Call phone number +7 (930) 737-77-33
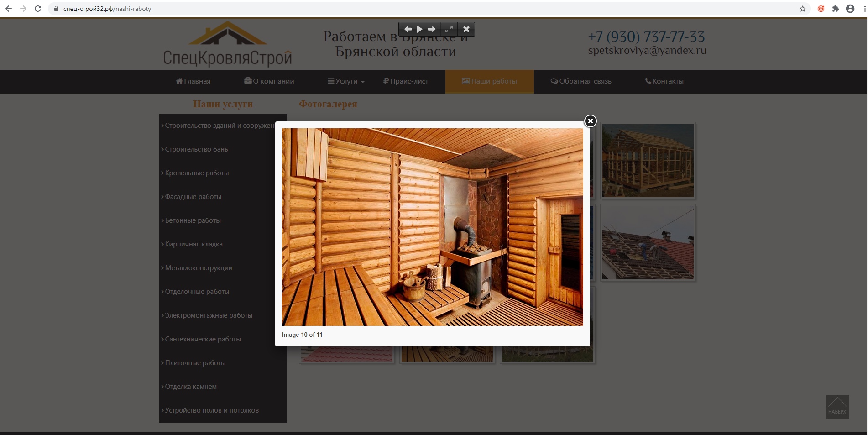 [646, 37]
